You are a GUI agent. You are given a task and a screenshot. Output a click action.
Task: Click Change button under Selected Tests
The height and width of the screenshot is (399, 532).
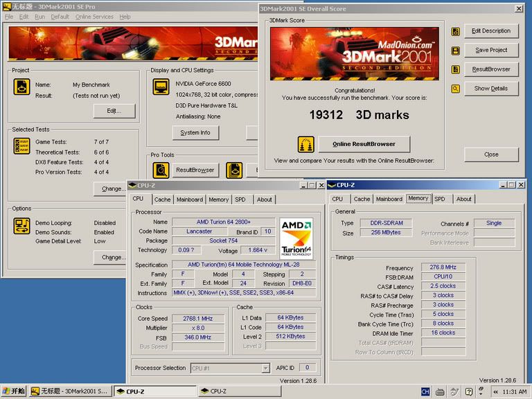[110, 188]
